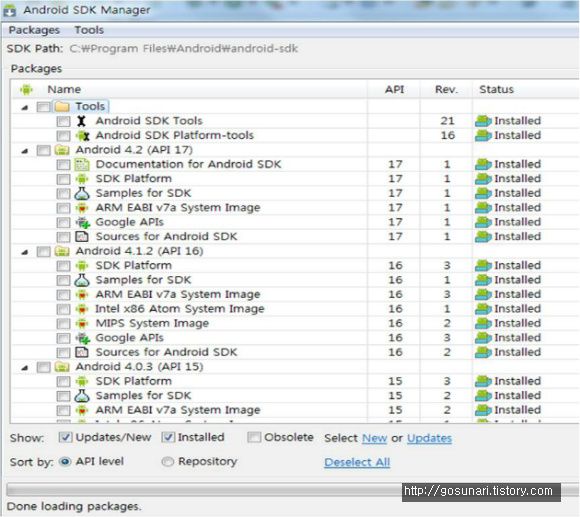This screenshot has height=517, width=580.
Task: Click Samples for SDK flask icon, API 15
Action: (82, 396)
